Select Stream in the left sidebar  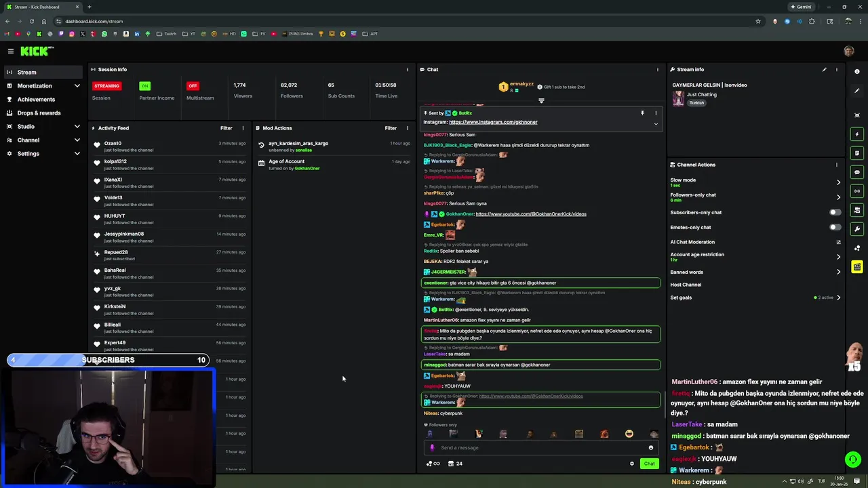coord(43,73)
